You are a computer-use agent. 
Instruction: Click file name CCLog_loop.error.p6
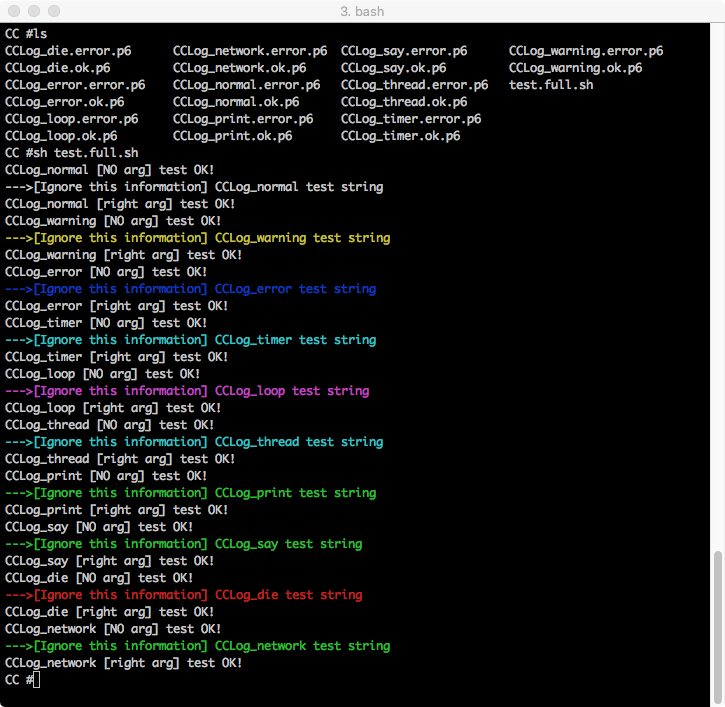point(72,119)
